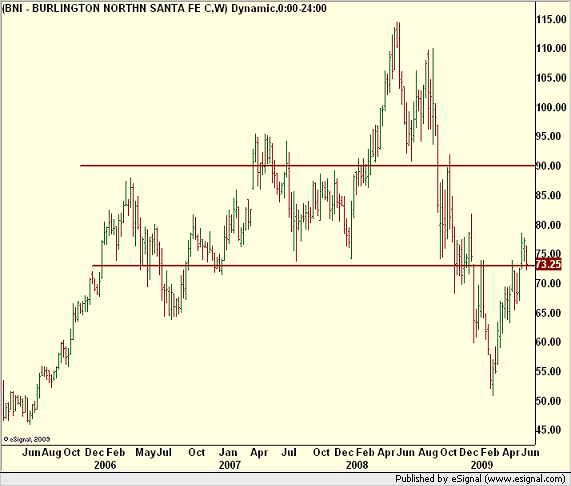The height and width of the screenshot is (486, 571).
Task: Select the 45.00 price axis label
Action: coord(548,430)
